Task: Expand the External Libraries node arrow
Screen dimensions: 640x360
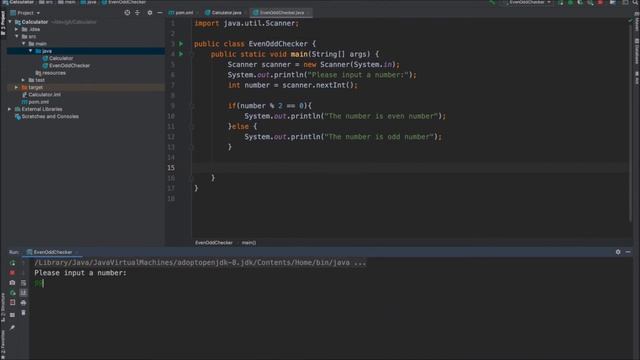Action: (x=10, y=109)
